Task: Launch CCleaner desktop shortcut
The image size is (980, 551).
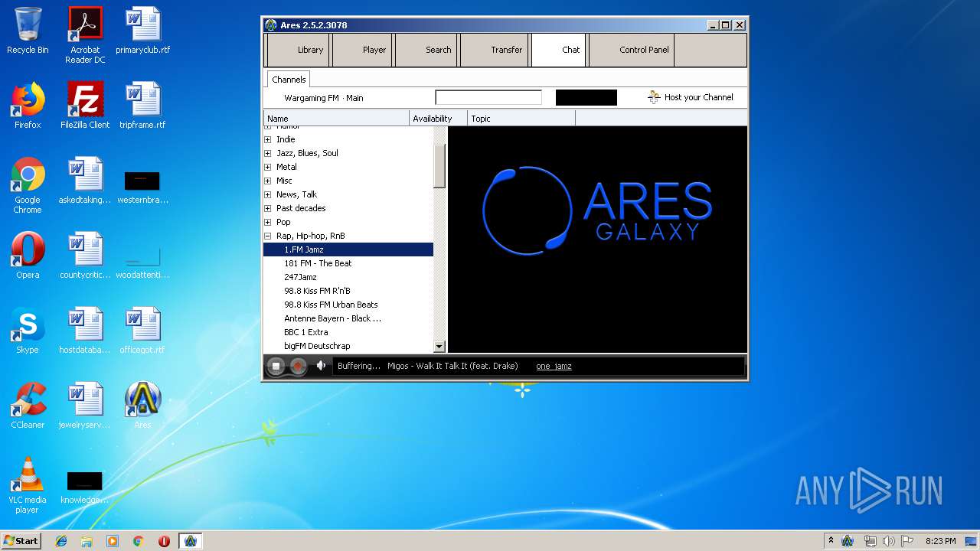Action: tap(28, 406)
